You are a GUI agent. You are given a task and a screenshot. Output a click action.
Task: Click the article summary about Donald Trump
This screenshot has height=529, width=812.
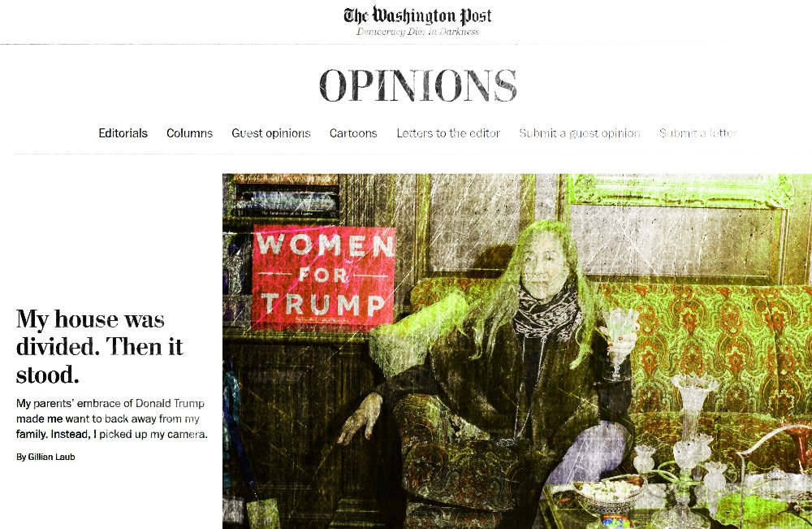coord(111,418)
